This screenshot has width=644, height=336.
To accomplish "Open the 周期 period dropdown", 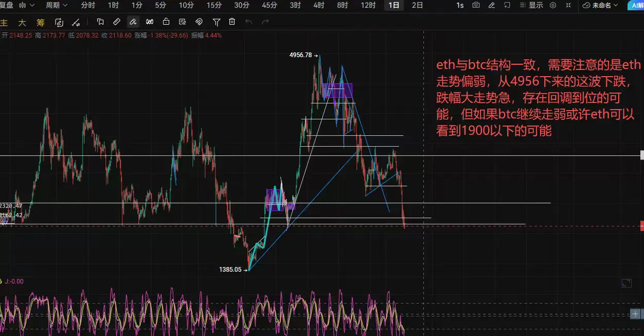I will click(x=57, y=5).
